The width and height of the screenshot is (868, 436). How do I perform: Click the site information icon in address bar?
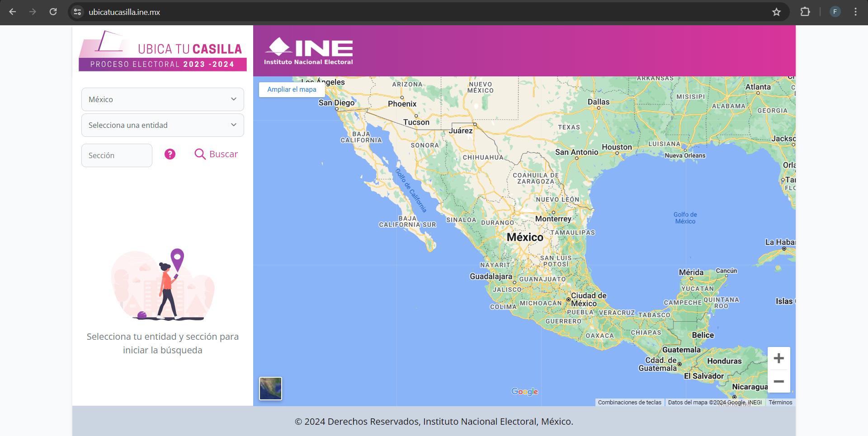tap(78, 12)
